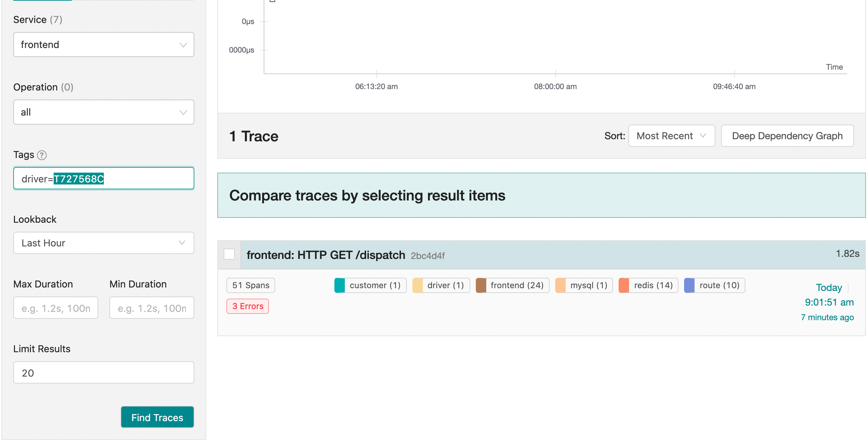
Task: Open the Service dropdown showing frontend
Action: coord(103,45)
